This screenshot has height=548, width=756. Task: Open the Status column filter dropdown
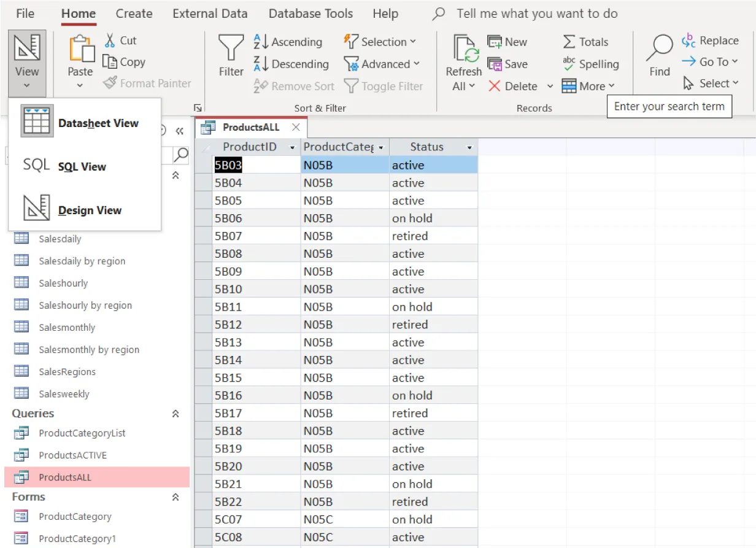471,147
